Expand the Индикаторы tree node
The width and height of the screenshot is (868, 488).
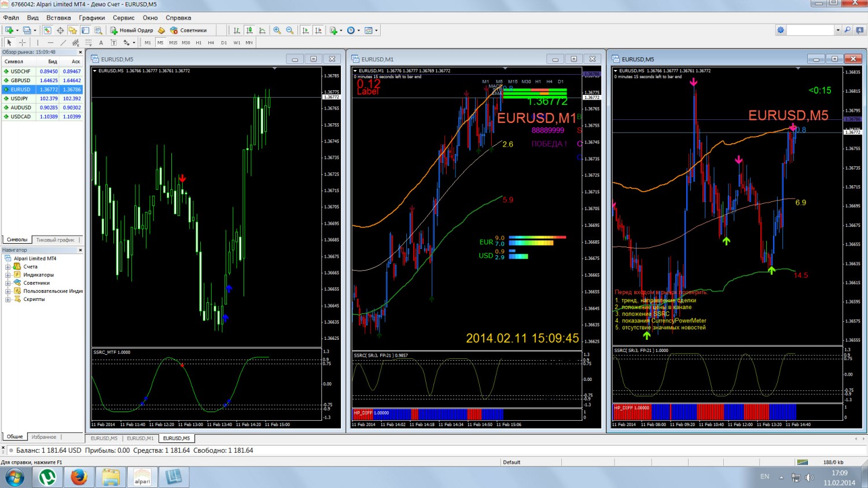(x=8, y=275)
